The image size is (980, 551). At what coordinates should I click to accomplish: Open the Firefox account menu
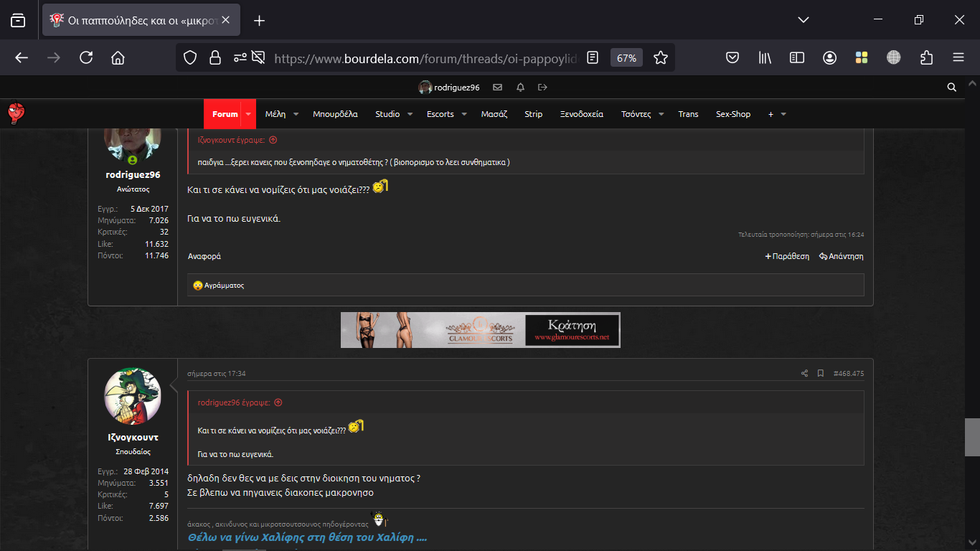click(x=829, y=57)
